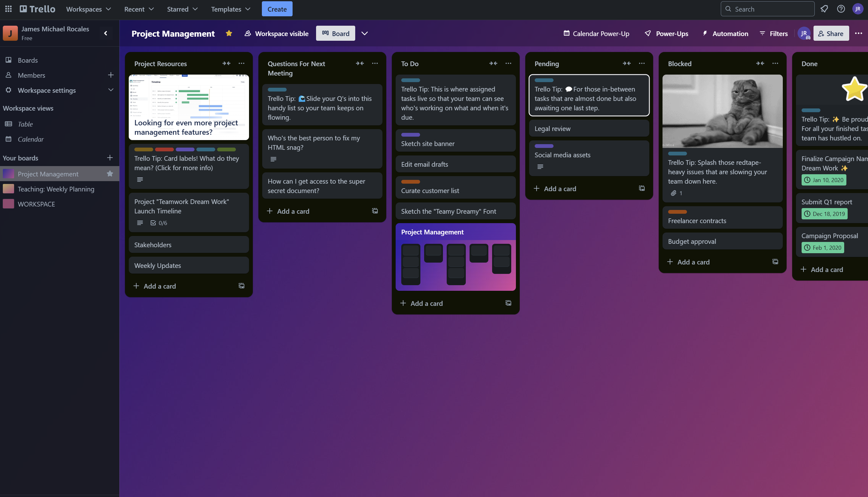
Task: Click into the Search field
Action: click(x=768, y=9)
